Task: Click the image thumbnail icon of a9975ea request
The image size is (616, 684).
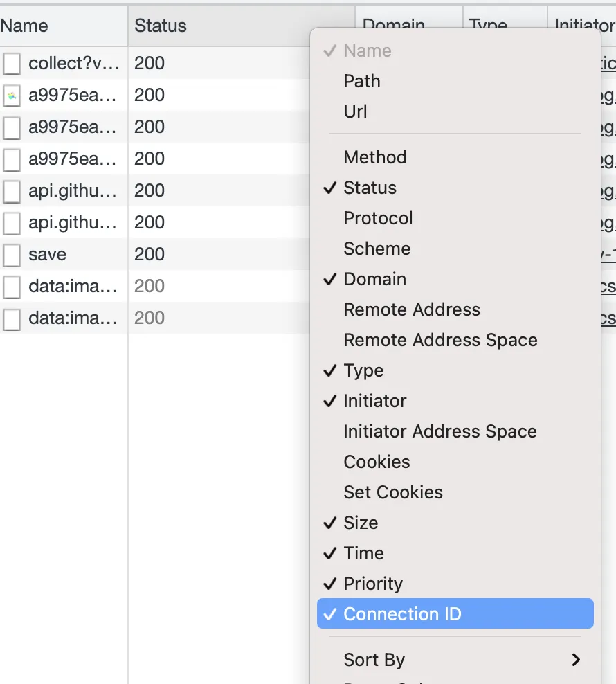Action: pyautogui.click(x=12, y=96)
